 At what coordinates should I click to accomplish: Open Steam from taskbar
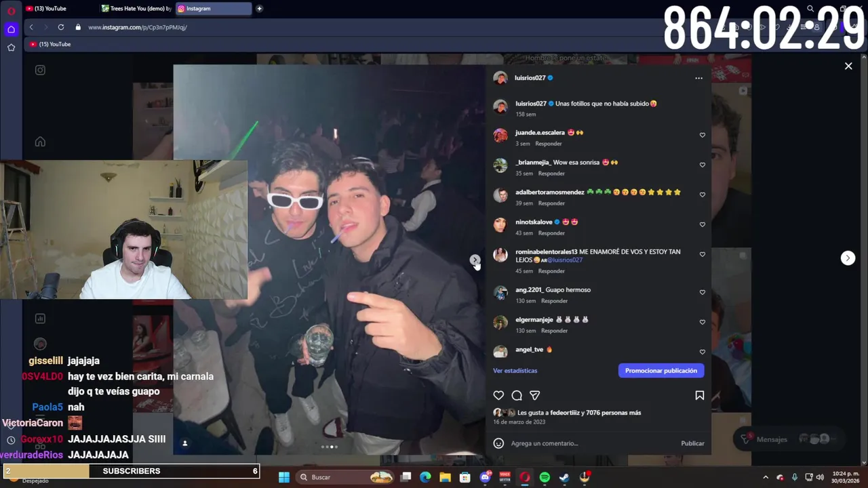click(x=564, y=477)
